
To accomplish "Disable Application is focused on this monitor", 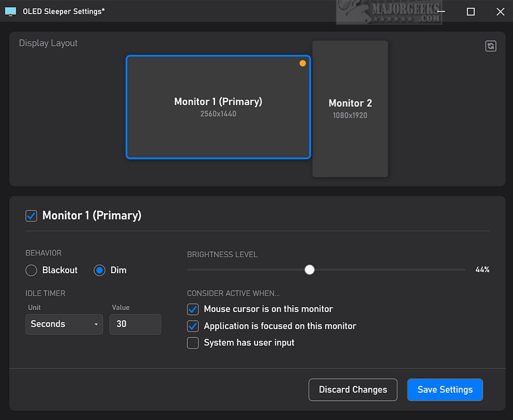I will pyautogui.click(x=193, y=326).
